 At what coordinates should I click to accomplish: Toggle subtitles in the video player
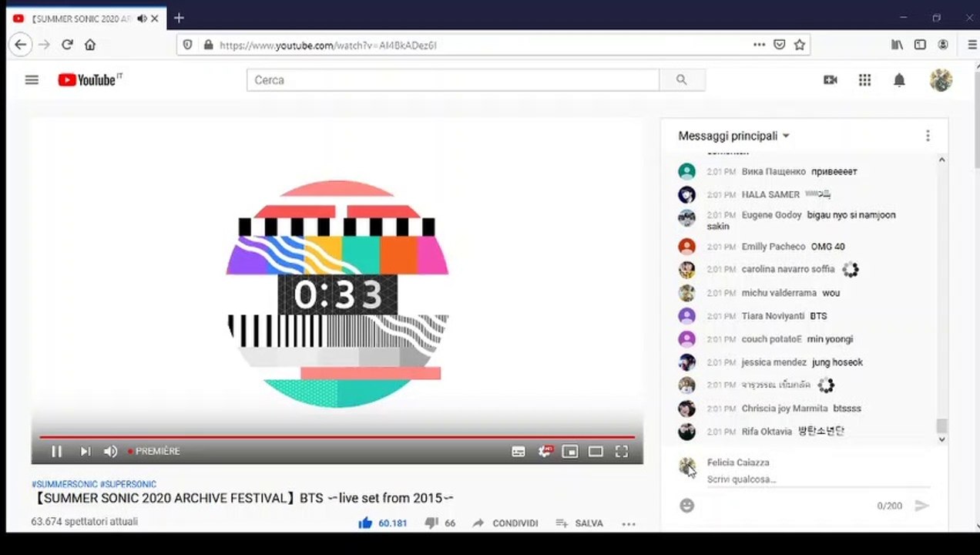pyautogui.click(x=519, y=452)
